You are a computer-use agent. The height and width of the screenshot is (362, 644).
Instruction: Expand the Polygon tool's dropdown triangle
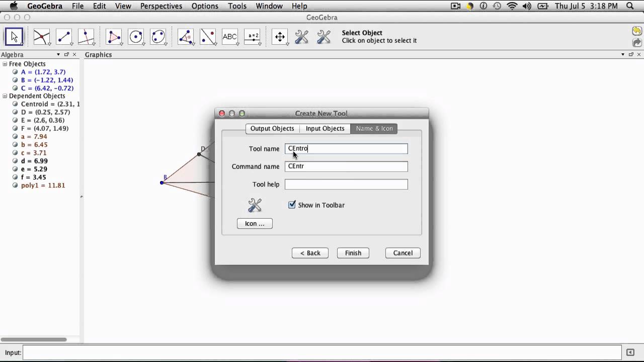[x=121, y=44]
